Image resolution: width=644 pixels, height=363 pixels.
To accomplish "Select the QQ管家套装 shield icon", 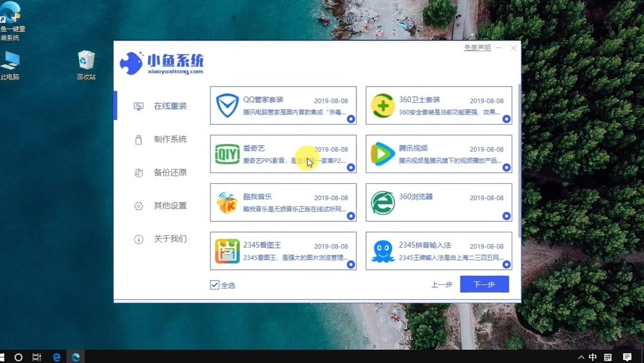I will click(x=227, y=106).
